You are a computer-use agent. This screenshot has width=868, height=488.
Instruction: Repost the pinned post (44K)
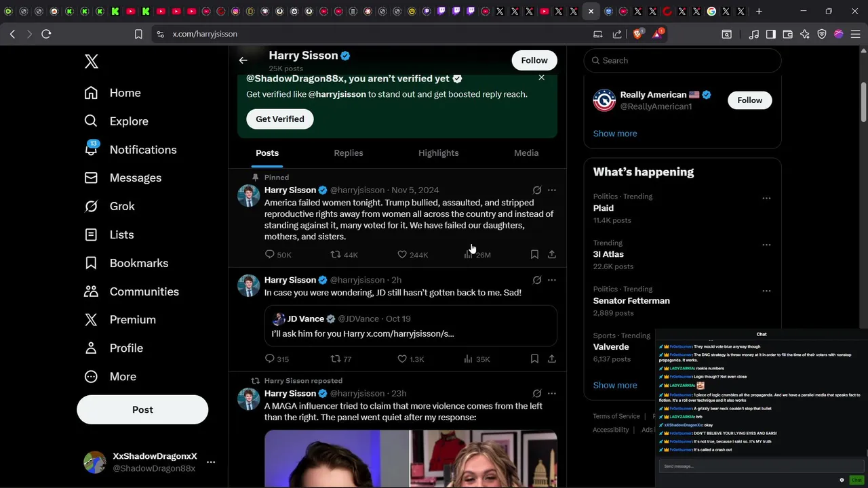pyautogui.click(x=344, y=254)
